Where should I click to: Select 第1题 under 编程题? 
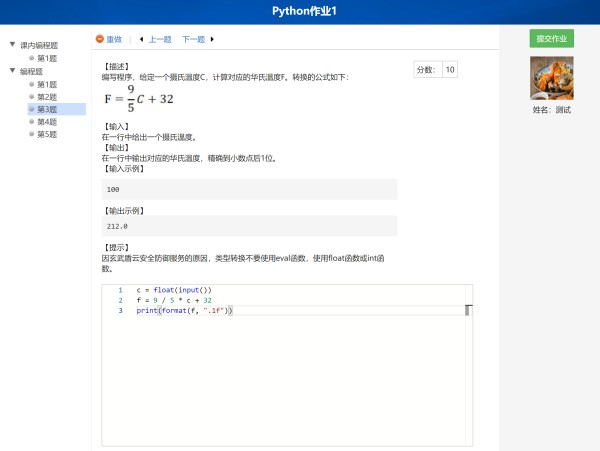click(x=47, y=84)
